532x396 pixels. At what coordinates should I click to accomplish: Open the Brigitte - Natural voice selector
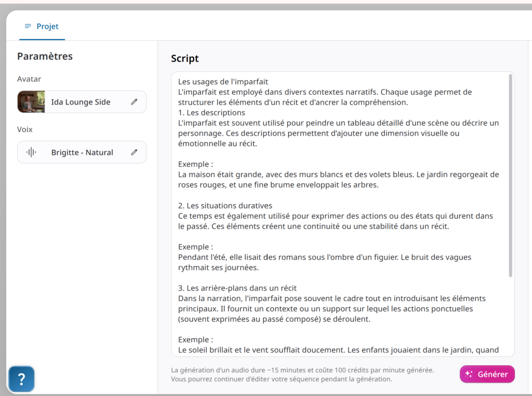(x=82, y=153)
